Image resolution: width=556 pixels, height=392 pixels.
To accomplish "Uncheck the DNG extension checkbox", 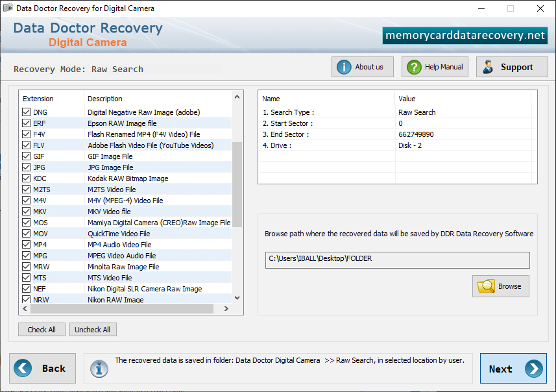I will coord(26,112).
